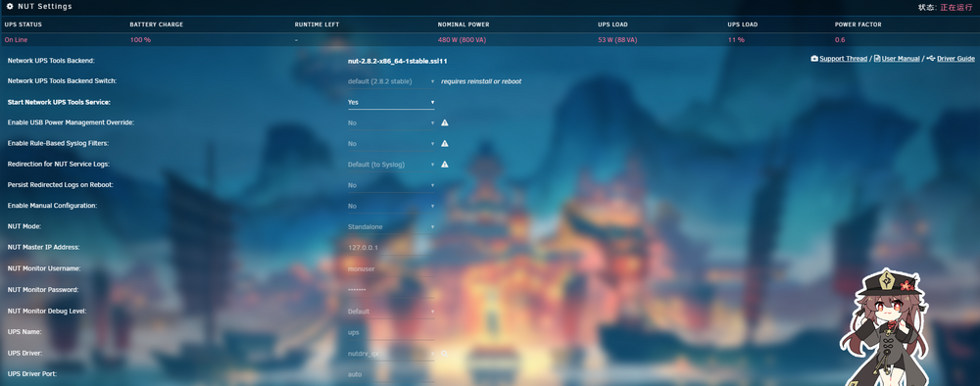Click the NUT Monitor Password field
Viewport: 980px width, 386px height.
click(391, 290)
